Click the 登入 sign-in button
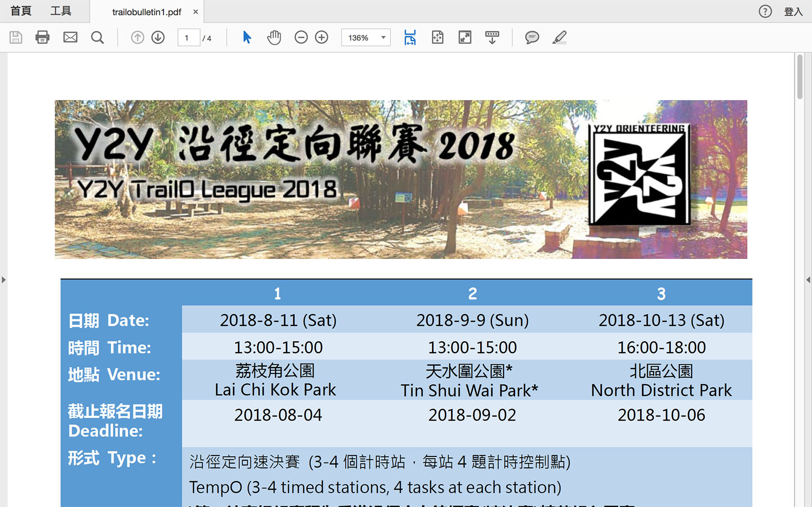Screen dimensions: 812x507 (x=793, y=11)
